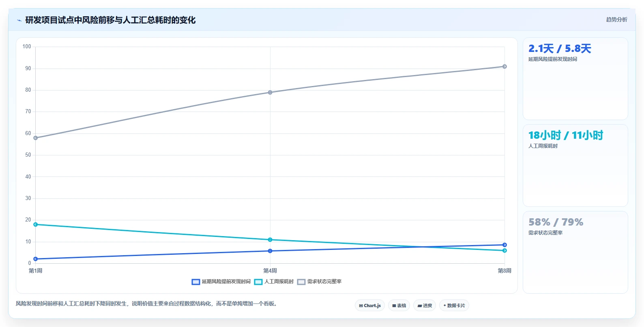Click gray data point at 第4周
The width and height of the screenshot is (644, 327).
click(x=270, y=93)
